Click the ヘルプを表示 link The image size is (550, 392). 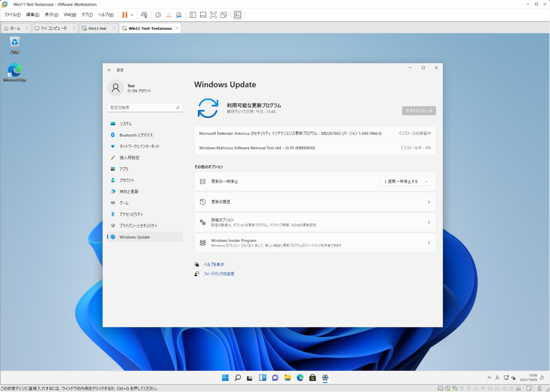[x=214, y=265]
